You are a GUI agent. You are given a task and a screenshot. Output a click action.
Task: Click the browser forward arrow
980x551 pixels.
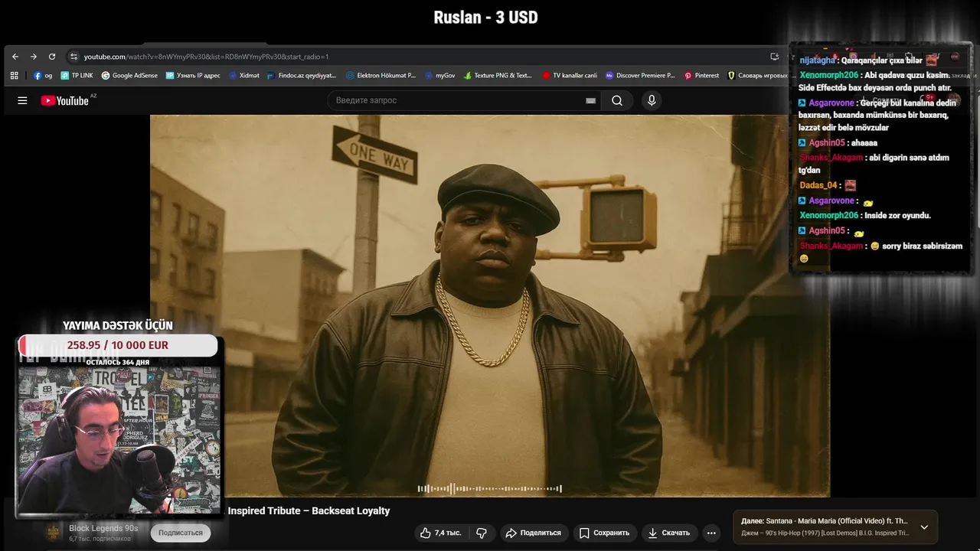pyautogui.click(x=34, y=57)
